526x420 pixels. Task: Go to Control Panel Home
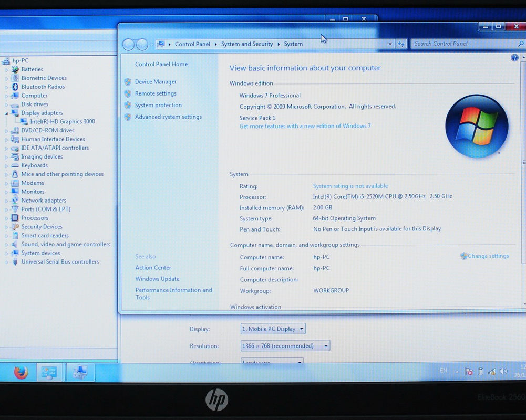tap(161, 65)
